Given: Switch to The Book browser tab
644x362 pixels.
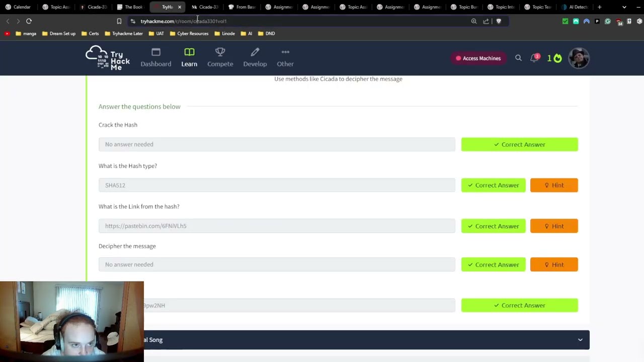Looking at the screenshot, I should tap(130, 7).
